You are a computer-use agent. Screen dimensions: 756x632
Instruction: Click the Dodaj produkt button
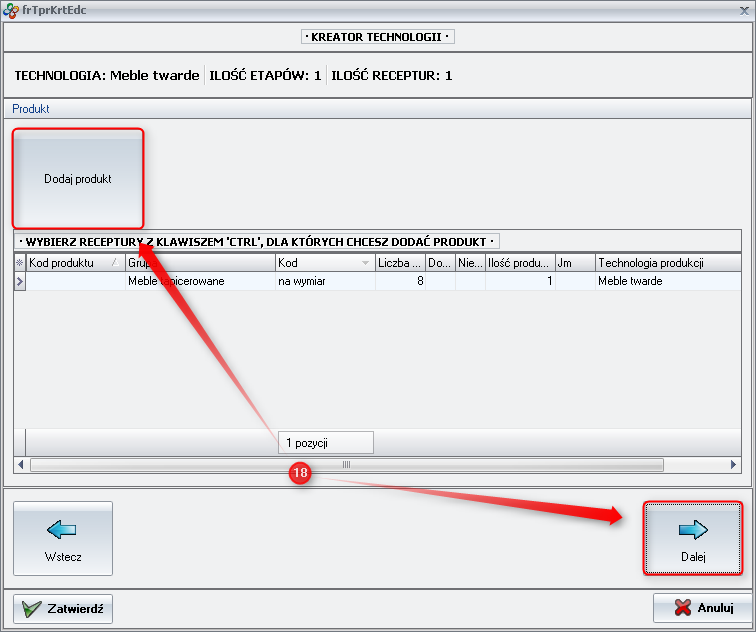point(78,178)
